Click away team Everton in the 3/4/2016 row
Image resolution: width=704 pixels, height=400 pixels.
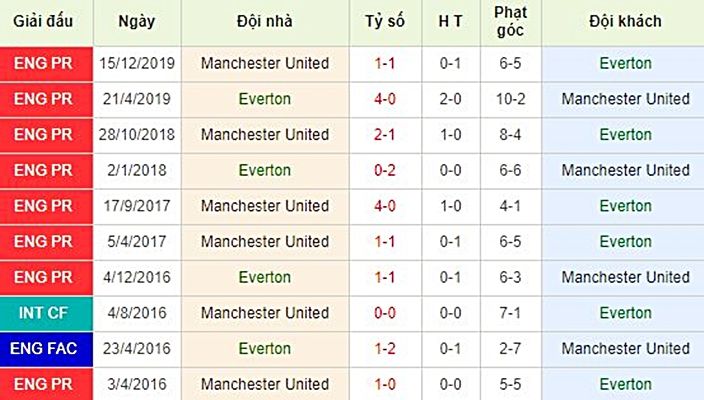tap(625, 384)
